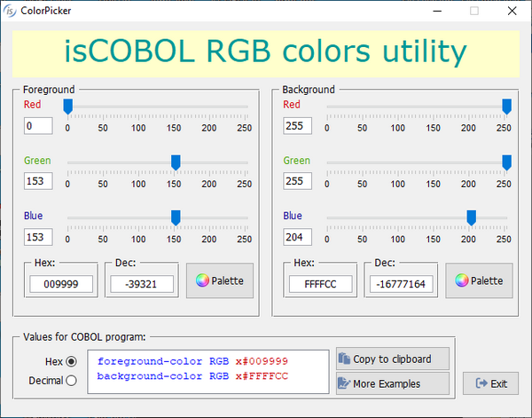This screenshot has height=418, width=532.
Task: Click the background-color RGB x#FFFFCC code line
Action: (192, 376)
